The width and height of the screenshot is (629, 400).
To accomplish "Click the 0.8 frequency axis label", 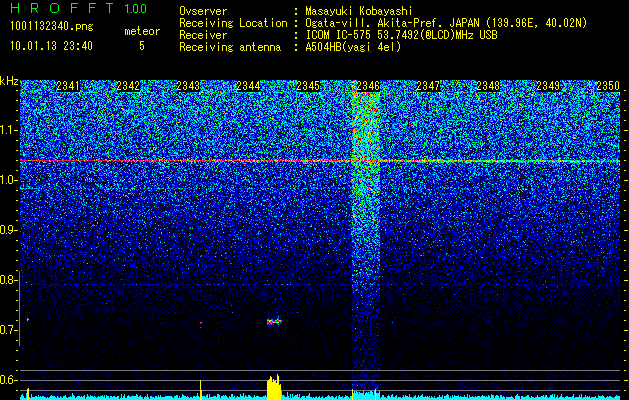I will 7,280.
